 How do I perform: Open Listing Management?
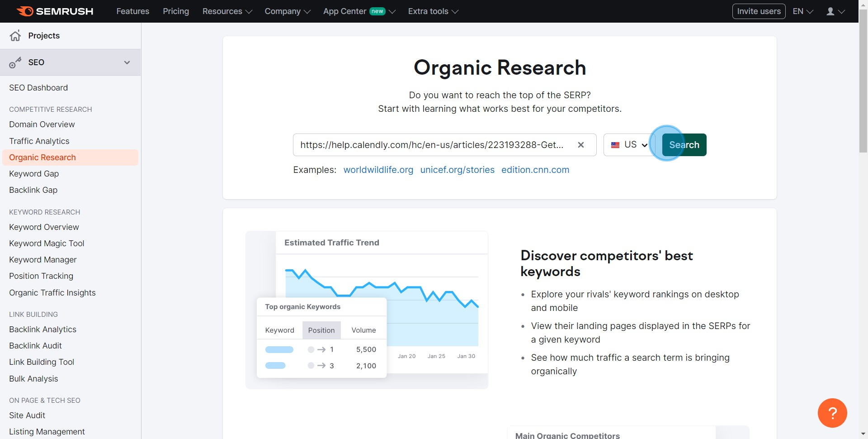point(47,432)
